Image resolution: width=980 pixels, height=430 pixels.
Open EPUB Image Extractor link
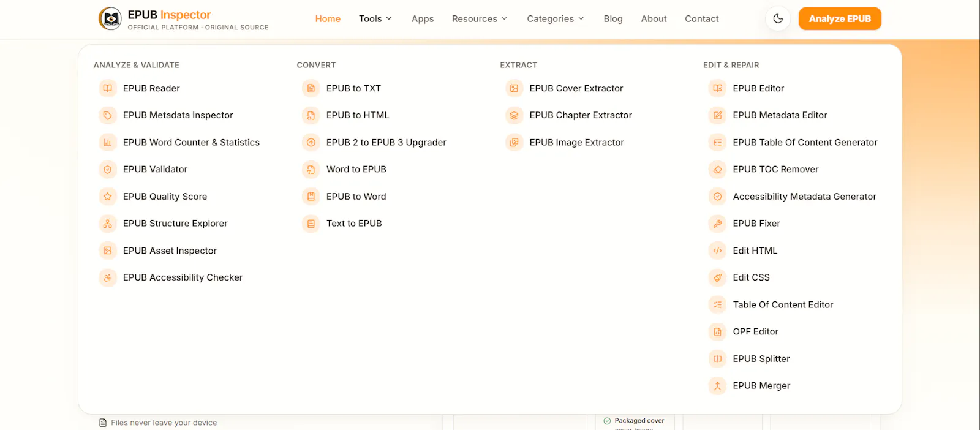pos(577,142)
